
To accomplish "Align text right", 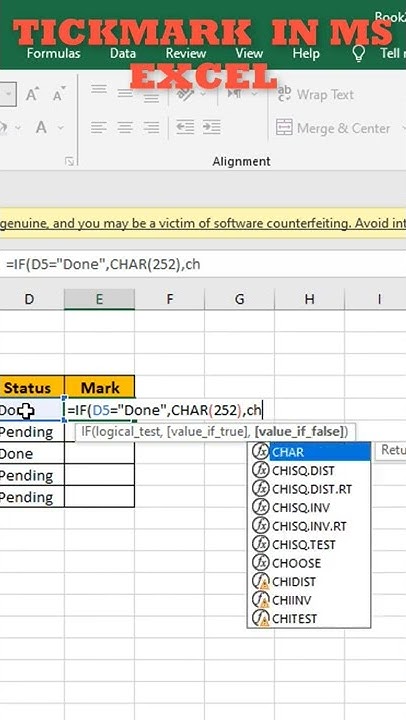I will (151, 127).
